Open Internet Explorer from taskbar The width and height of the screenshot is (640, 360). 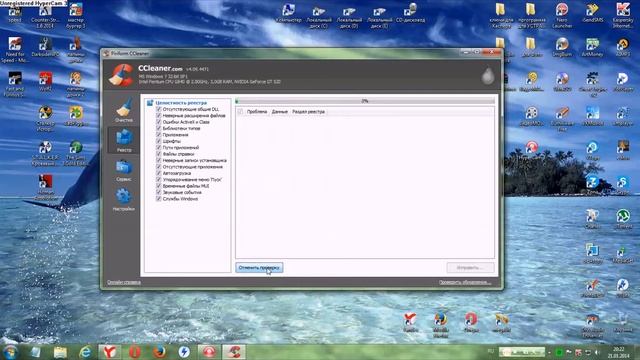(85, 352)
